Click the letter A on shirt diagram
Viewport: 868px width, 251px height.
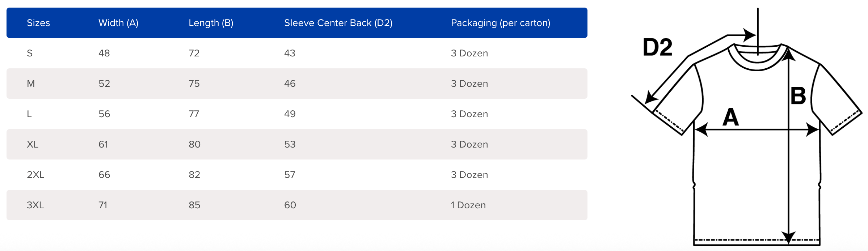[x=730, y=117]
